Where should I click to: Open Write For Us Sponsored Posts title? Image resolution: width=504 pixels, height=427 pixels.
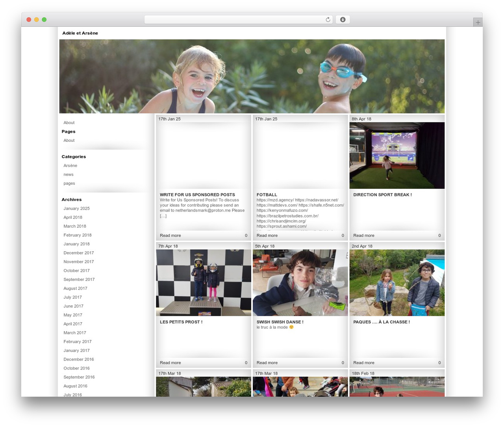pos(197,195)
